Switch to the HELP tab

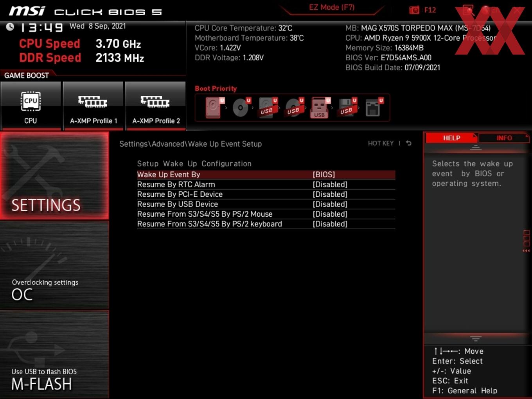pos(451,138)
